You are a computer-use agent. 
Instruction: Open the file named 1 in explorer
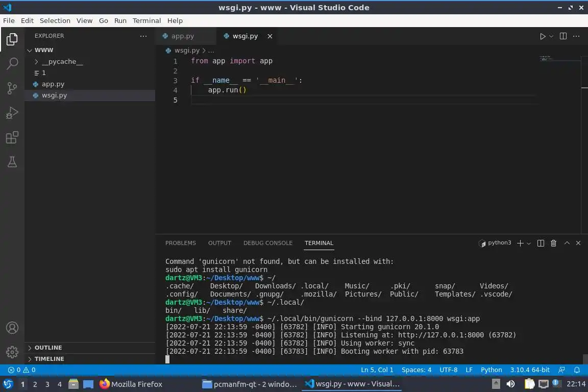90,73
